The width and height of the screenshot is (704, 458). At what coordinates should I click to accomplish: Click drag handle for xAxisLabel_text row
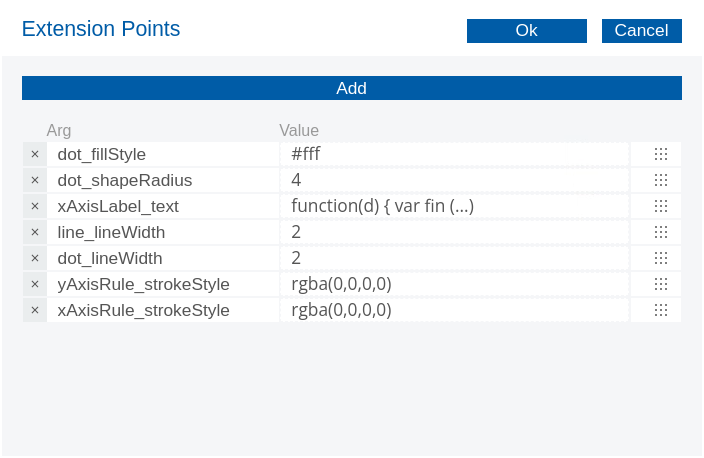[660, 206]
